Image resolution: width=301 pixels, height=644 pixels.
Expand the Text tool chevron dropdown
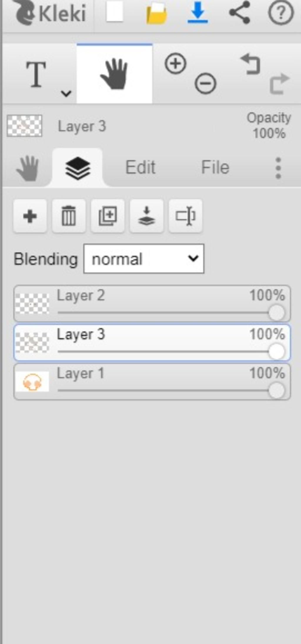(66, 94)
